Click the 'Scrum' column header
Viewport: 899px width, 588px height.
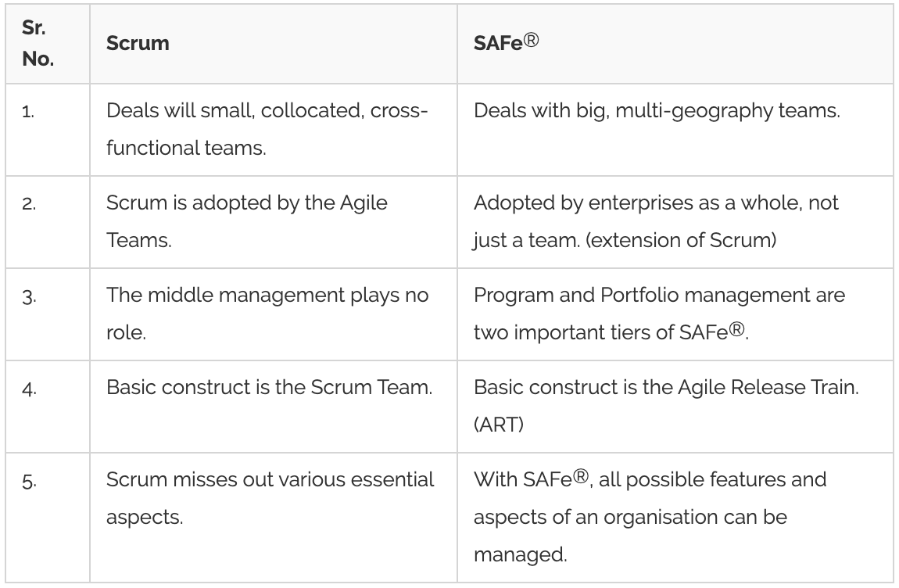point(138,43)
